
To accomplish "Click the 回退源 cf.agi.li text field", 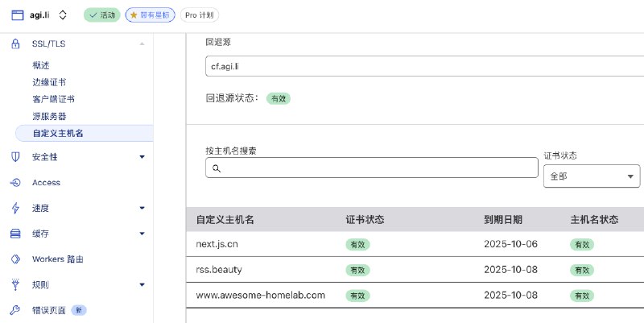I will (x=419, y=66).
